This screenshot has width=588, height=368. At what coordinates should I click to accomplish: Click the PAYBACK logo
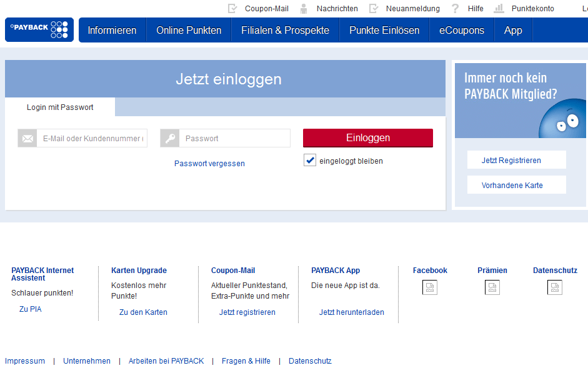(x=39, y=29)
